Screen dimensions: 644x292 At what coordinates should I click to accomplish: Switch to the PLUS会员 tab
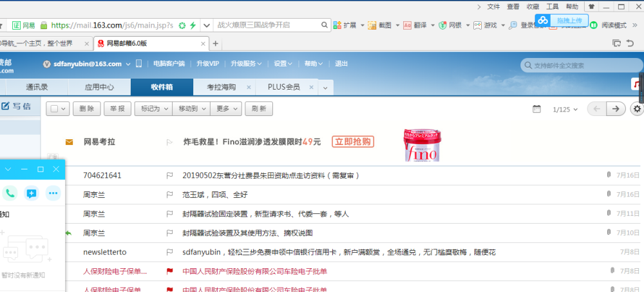(284, 87)
